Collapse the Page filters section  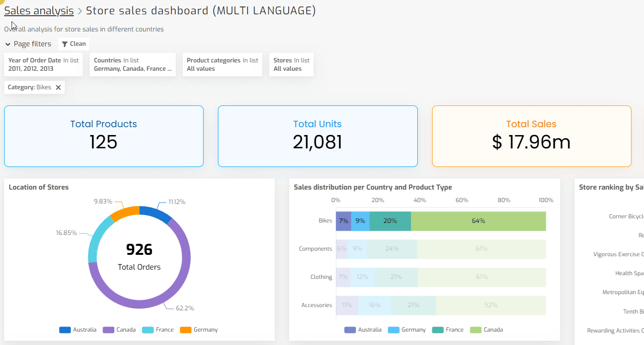point(8,44)
